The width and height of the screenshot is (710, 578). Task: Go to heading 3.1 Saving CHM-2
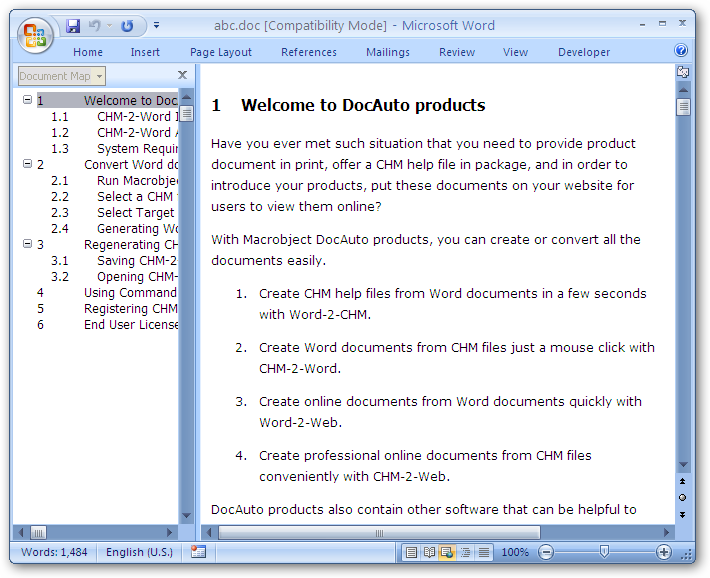click(115, 261)
